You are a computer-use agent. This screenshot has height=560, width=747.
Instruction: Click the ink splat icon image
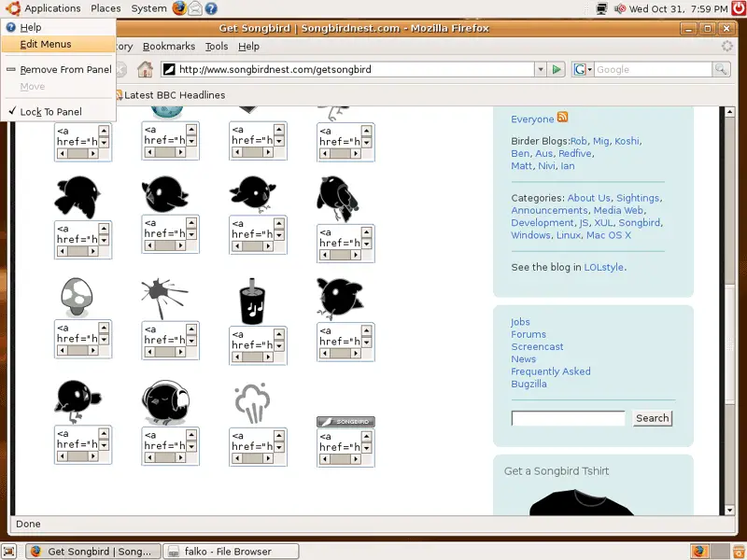pos(164,299)
